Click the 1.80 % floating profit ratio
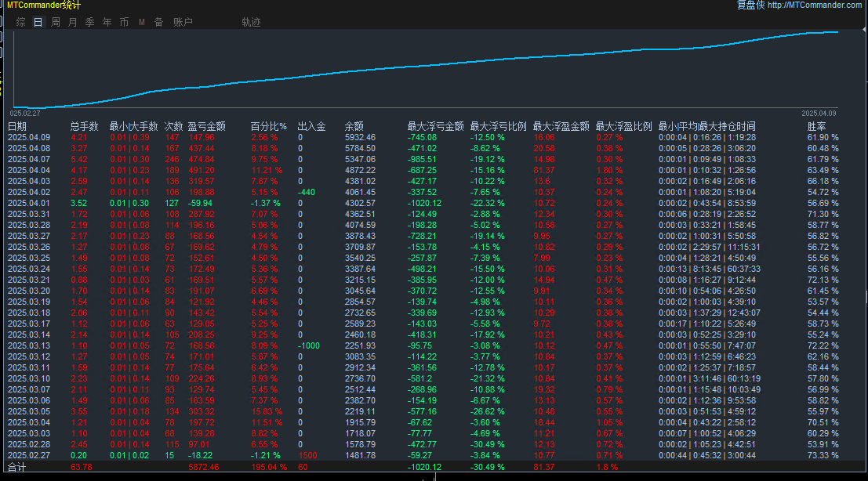 (609, 170)
